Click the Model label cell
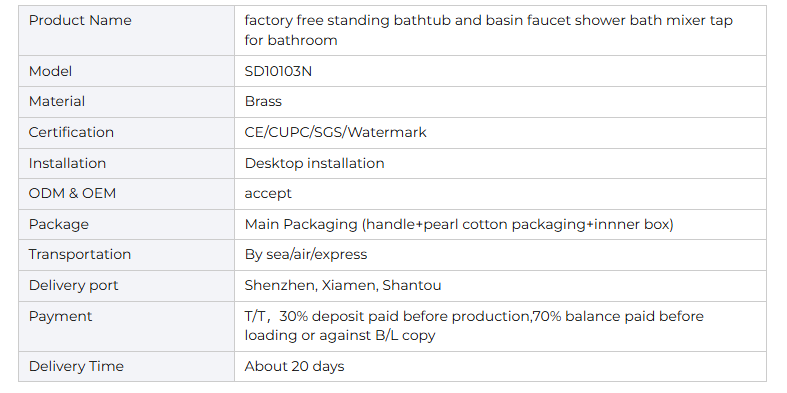 point(126,71)
